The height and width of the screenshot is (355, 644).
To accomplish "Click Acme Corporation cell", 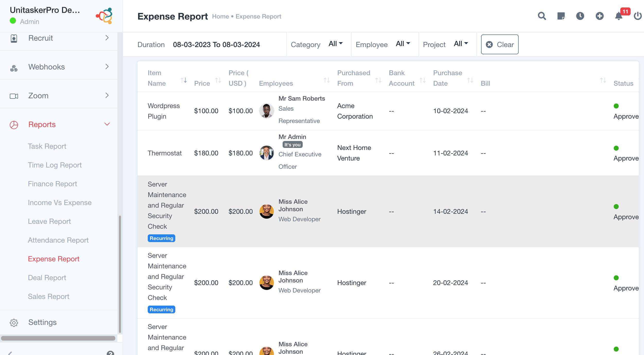I will [355, 111].
